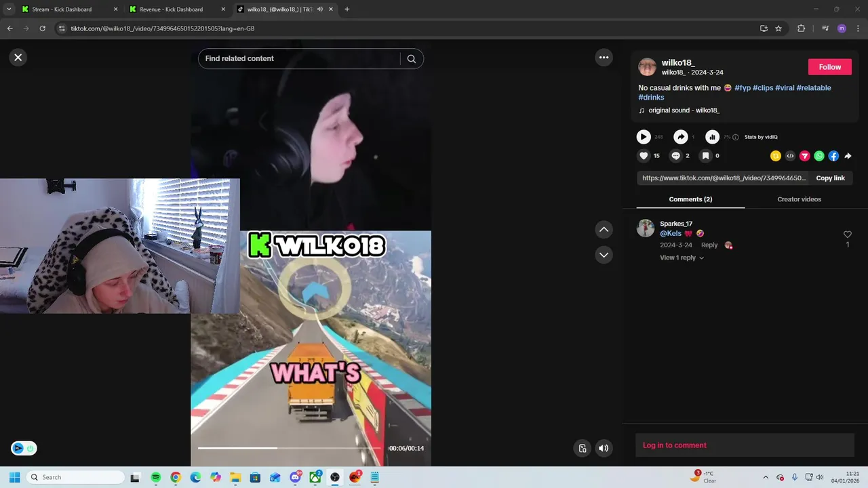Open the Chrome extensions puzzle icon
This screenshot has width=868, height=488.
pos(801,28)
